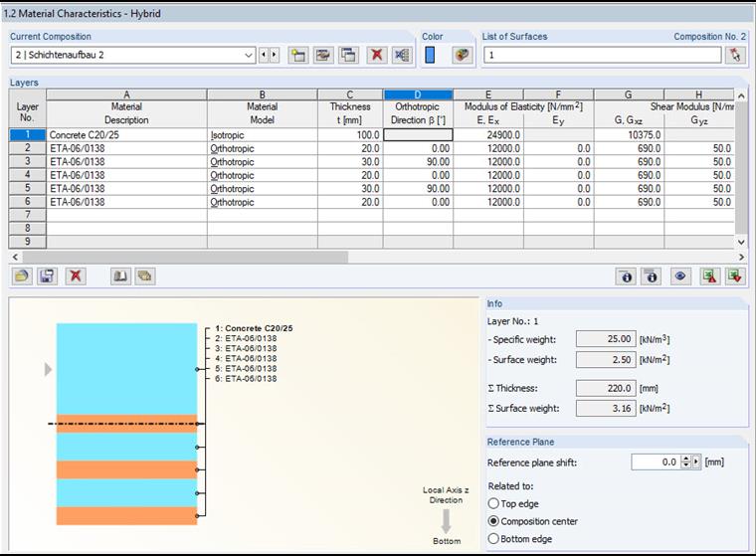
Task: Select layer row number 6
Action: click(28, 202)
